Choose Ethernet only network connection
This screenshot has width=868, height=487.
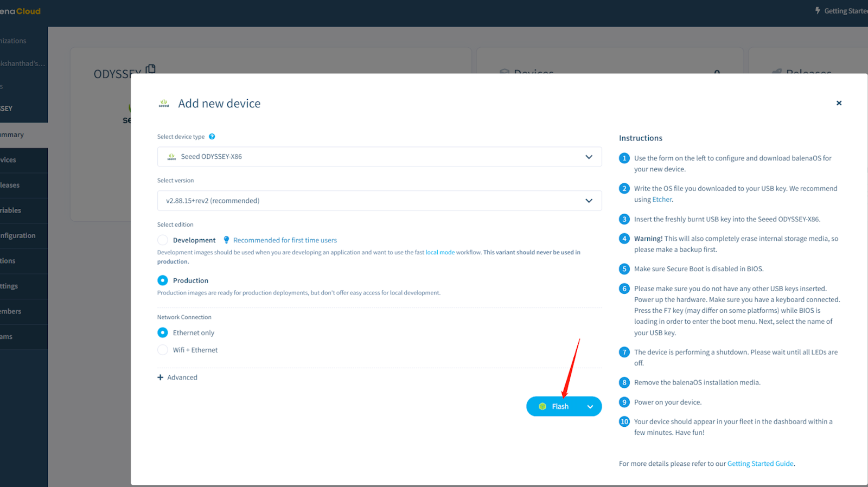tap(163, 332)
